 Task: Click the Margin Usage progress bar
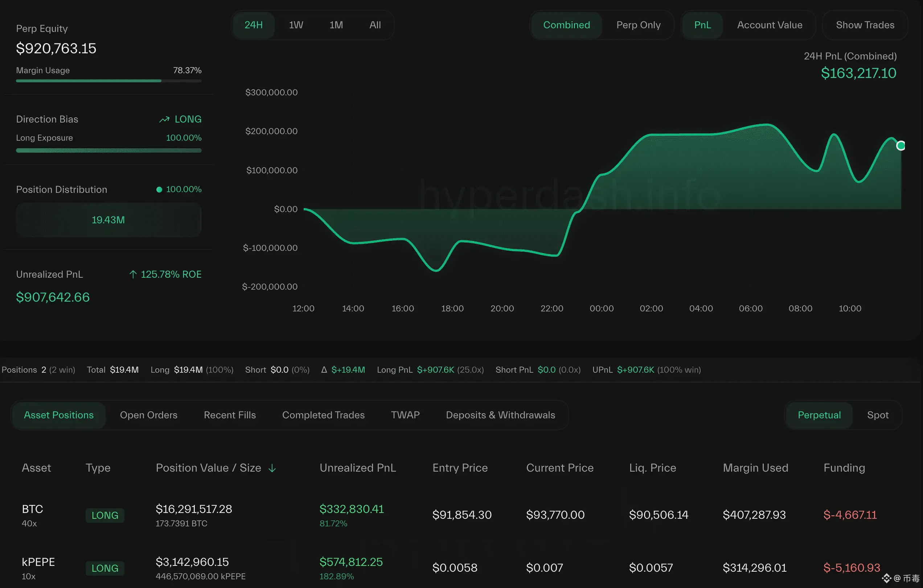click(108, 81)
